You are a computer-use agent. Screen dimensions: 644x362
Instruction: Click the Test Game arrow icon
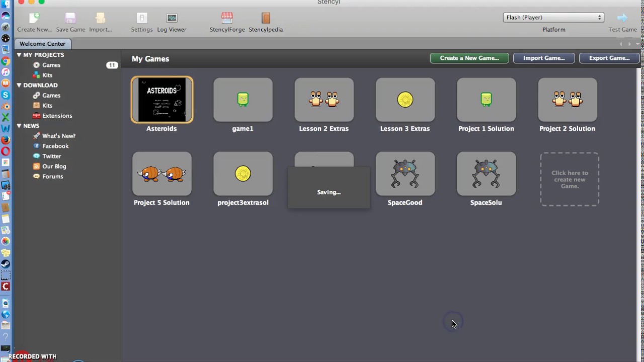pos(622,18)
